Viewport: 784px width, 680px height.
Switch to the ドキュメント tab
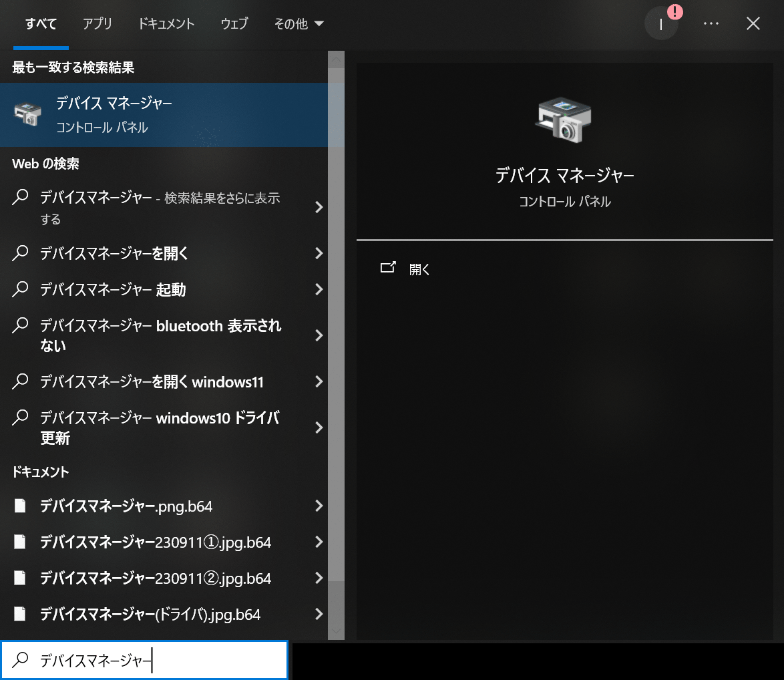pyautogui.click(x=166, y=23)
